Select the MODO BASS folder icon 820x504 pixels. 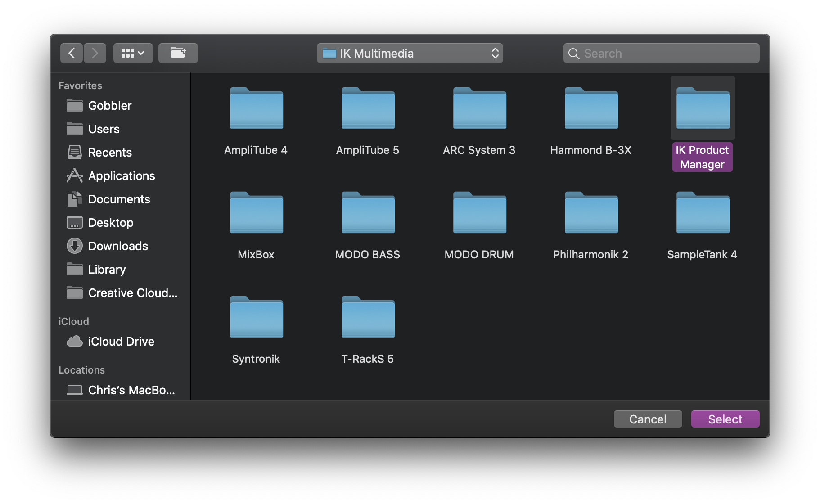pos(368,212)
